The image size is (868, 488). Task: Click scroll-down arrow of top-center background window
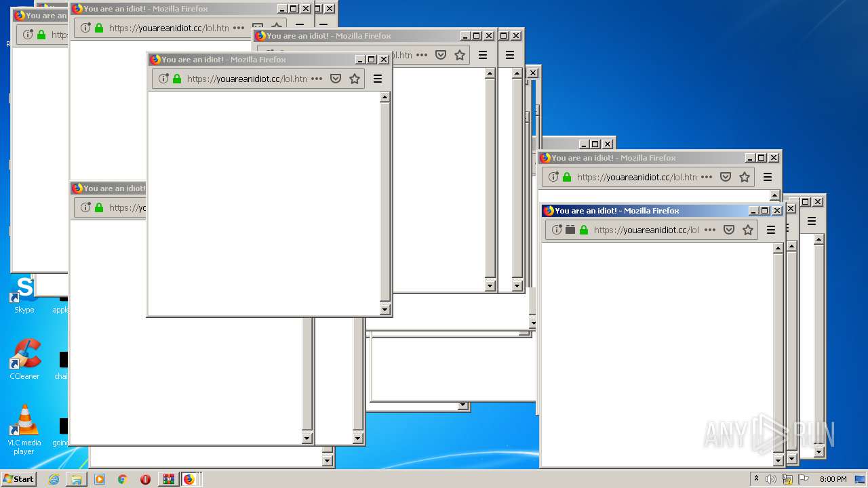tap(490, 285)
